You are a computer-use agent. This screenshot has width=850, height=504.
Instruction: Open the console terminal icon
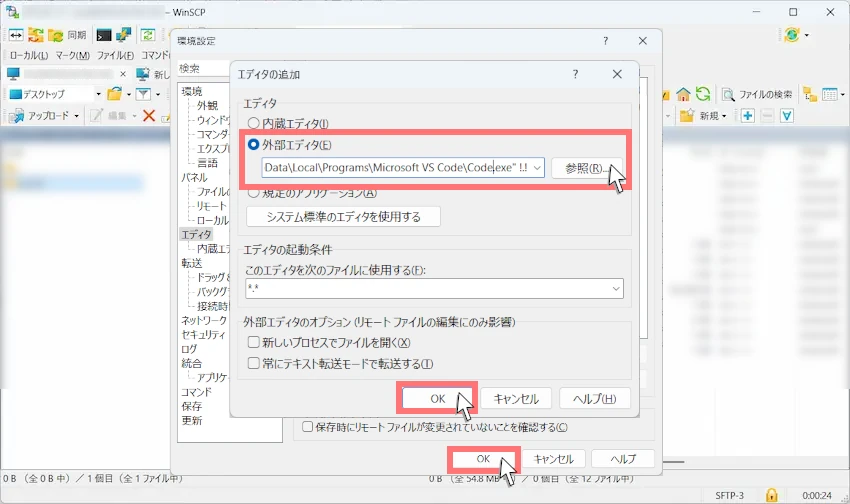[104, 35]
